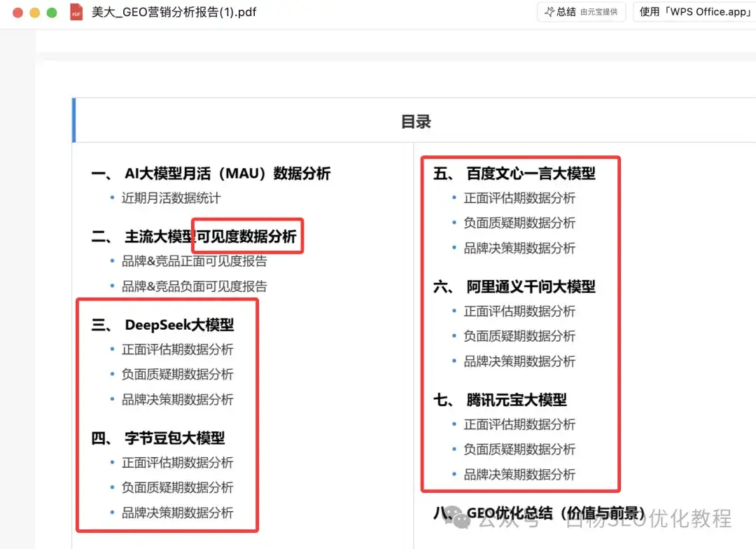Click 品牌决策期数据分析 under 百度文心一言大模型
Viewport: 756px width, 549px height.
[x=519, y=248]
